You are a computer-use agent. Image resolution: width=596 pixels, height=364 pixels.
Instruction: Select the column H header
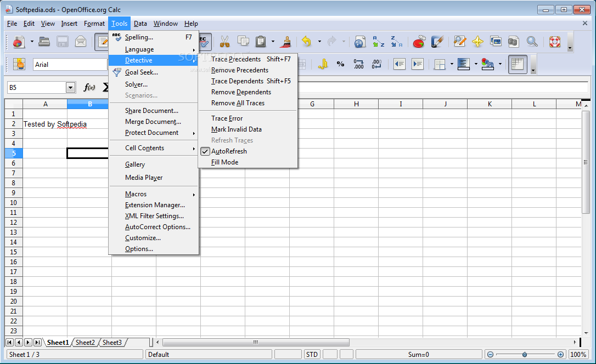pyautogui.click(x=356, y=104)
